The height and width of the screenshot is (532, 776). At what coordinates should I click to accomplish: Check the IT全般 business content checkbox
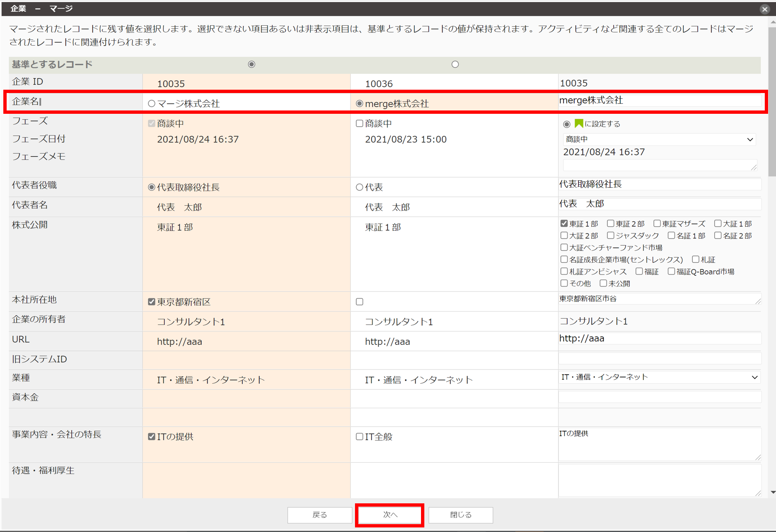(360, 436)
